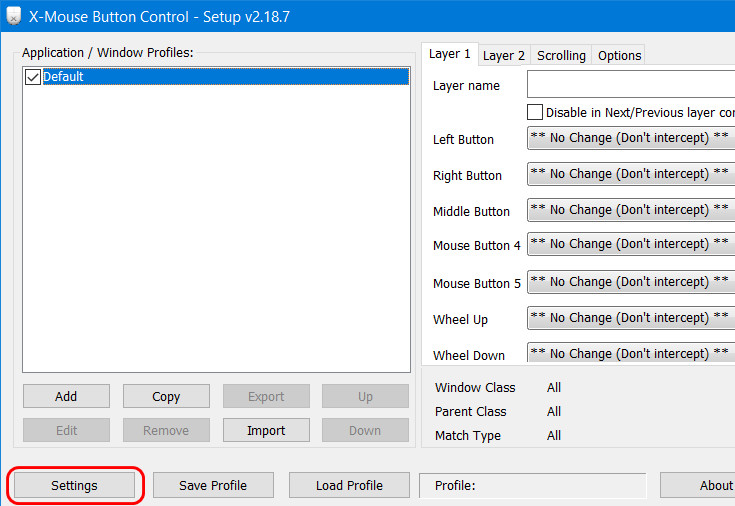Switch to the Layer 2 tab
Image resolution: width=735 pixels, height=506 pixels.
click(504, 56)
